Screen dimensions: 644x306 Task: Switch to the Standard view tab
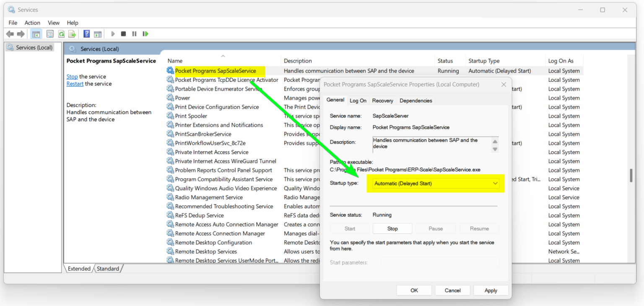(x=108, y=268)
